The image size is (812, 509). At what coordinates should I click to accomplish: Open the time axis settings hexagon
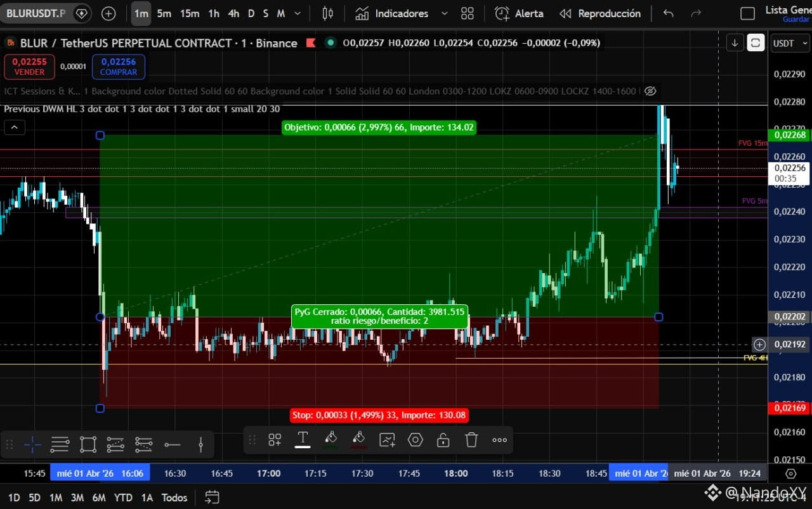790,474
